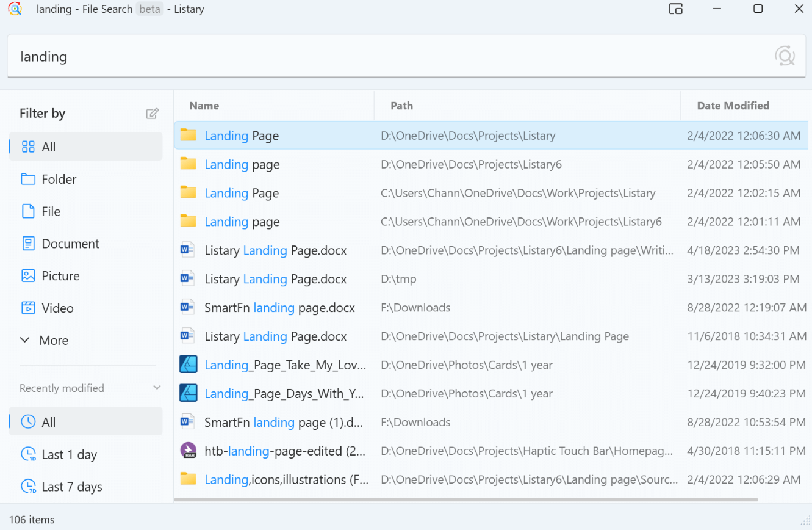Select Landing page in C:\Users\Chann...\Listary6
This screenshot has width=812, height=530.
click(x=491, y=222)
